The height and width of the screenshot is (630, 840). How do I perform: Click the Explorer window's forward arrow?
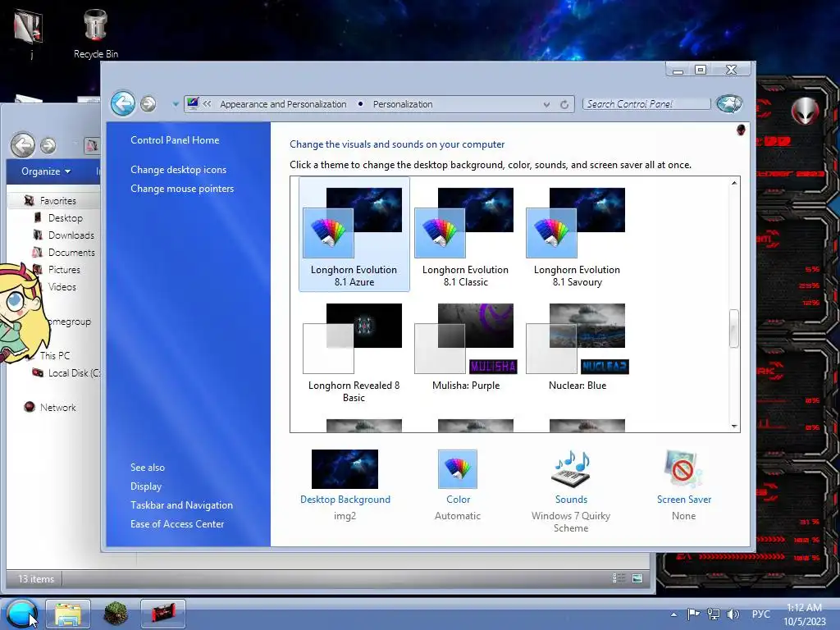48,145
